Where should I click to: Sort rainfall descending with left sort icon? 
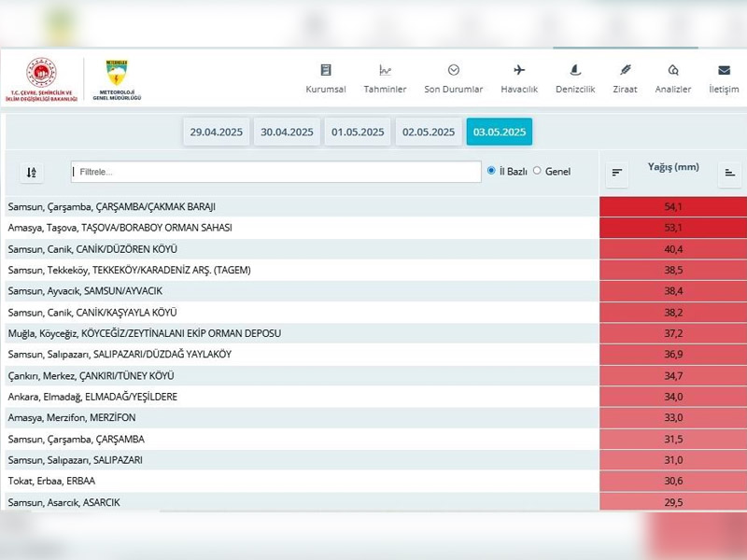[x=617, y=173]
